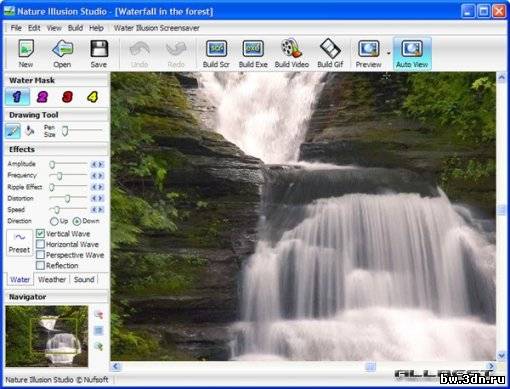Select water mask number 2
This screenshot has width=510, height=389.
click(42, 97)
